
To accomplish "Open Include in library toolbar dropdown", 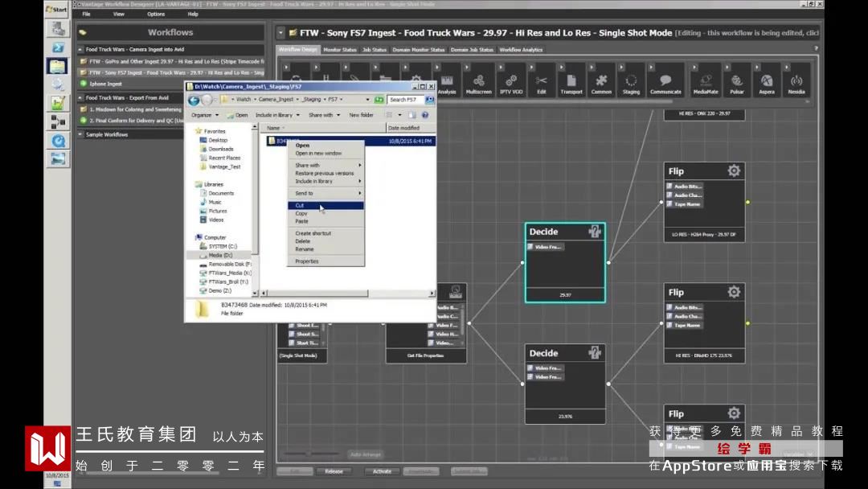I will coord(278,115).
